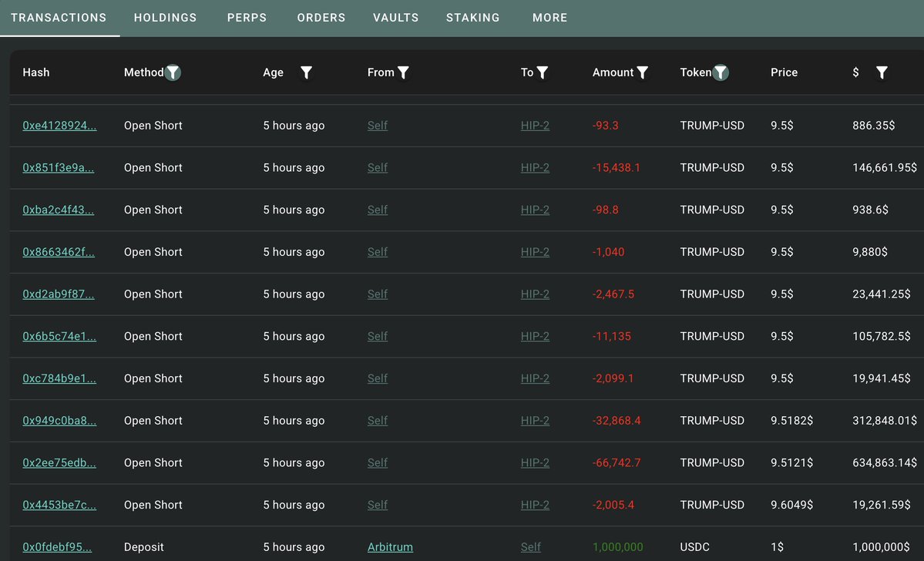Select the Deposit method cell
The width and height of the screenshot is (924, 561).
(144, 547)
